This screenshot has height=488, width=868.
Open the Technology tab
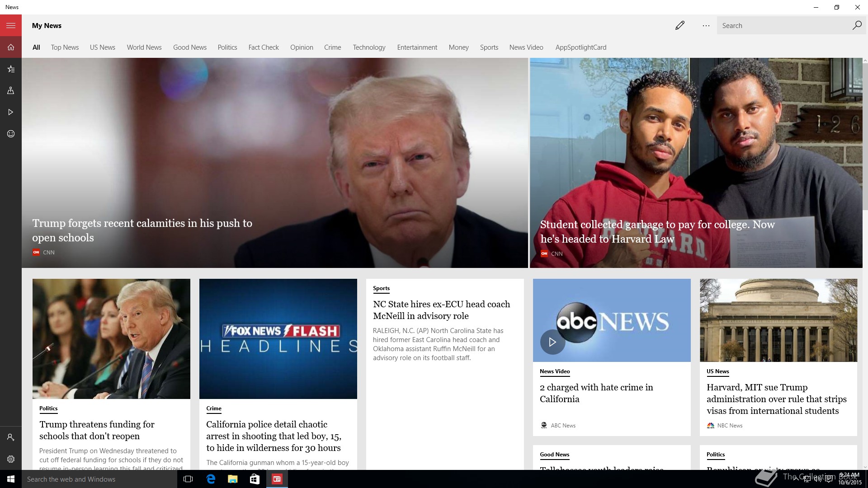click(x=369, y=47)
